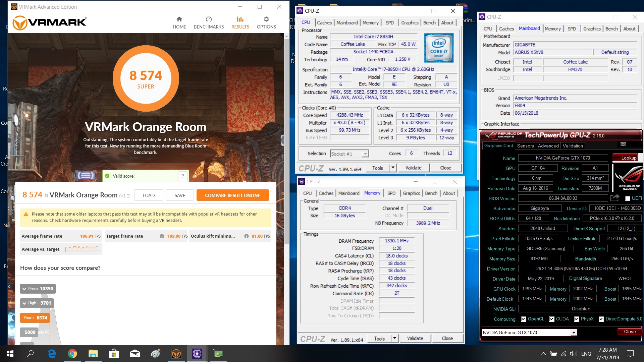
Task: Show hidden tray icons chevron
Action: 543,354
